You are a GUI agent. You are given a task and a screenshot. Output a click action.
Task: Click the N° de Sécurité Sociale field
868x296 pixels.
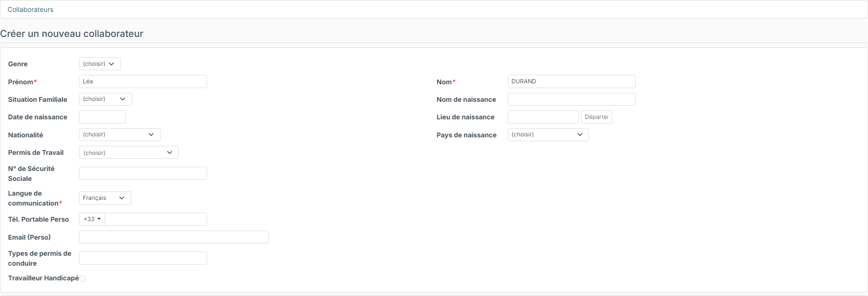tap(143, 173)
